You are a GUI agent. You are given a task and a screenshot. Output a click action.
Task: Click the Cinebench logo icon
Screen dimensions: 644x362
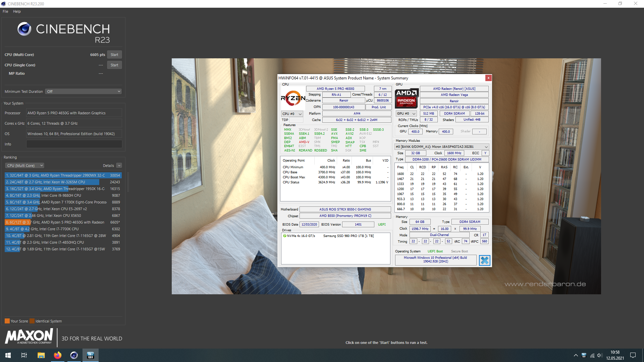pos(24,29)
